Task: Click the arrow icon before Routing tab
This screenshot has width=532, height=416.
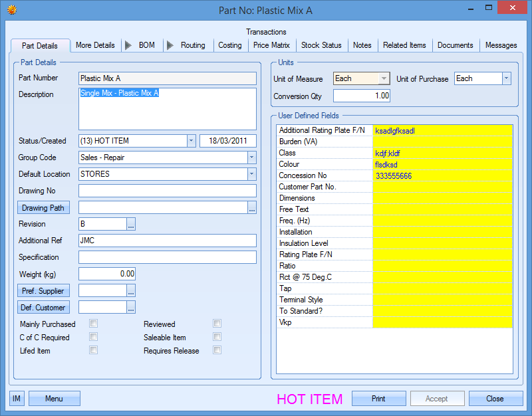Action: [x=170, y=45]
